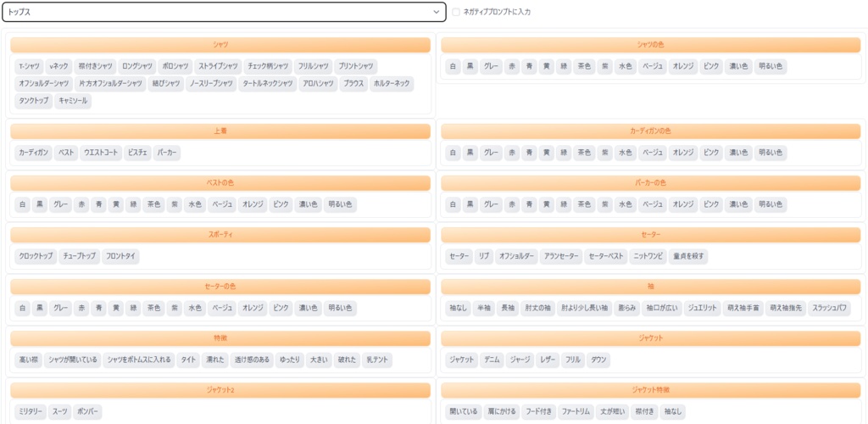Enable the ネガティブプロンプトに入力 checkbox
The image size is (868, 424).
pyautogui.click(x=456, y=12)
